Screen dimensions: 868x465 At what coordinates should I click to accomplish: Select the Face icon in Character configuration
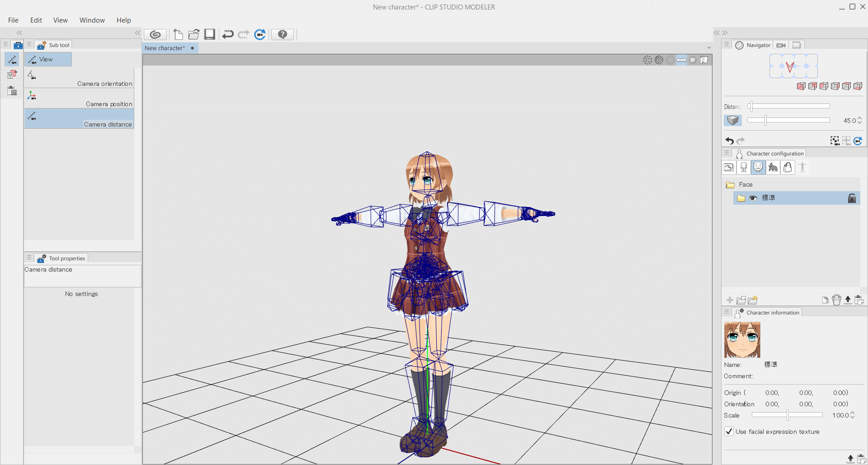[758, 167]
